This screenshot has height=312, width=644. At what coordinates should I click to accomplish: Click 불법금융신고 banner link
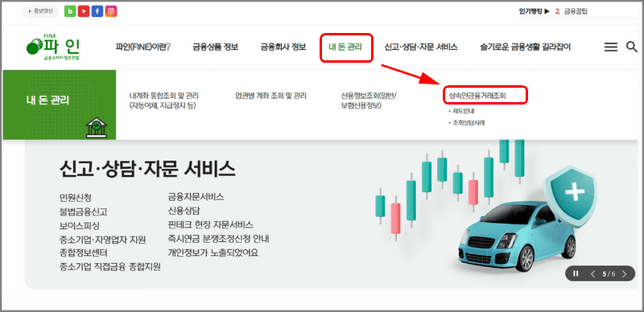tap(84, 212)
